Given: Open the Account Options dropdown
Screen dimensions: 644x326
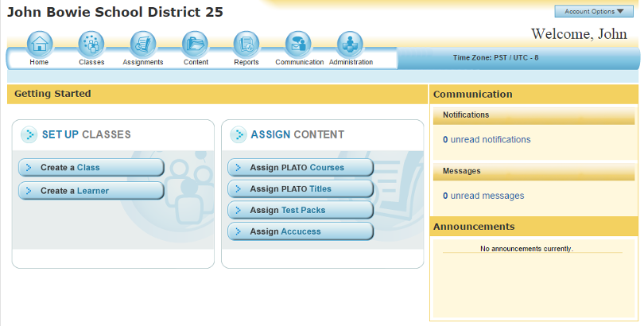Looking at the screenshot, I should pos(594,11).
